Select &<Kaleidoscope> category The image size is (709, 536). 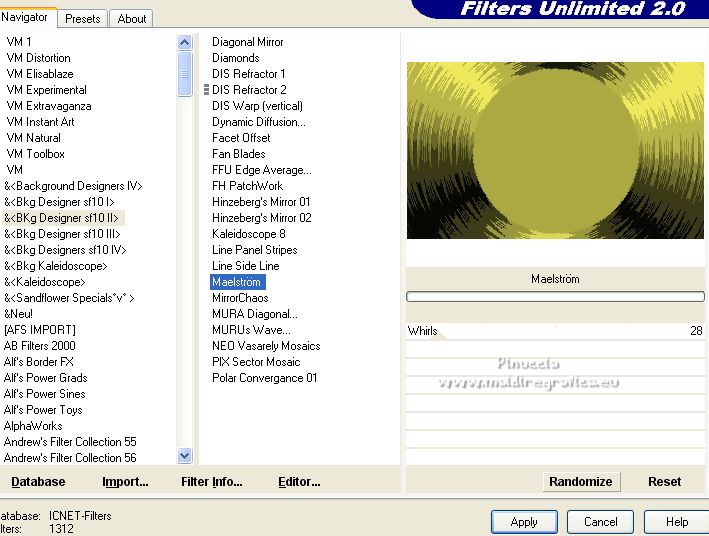pyautogui.click(x=45, y=282)
